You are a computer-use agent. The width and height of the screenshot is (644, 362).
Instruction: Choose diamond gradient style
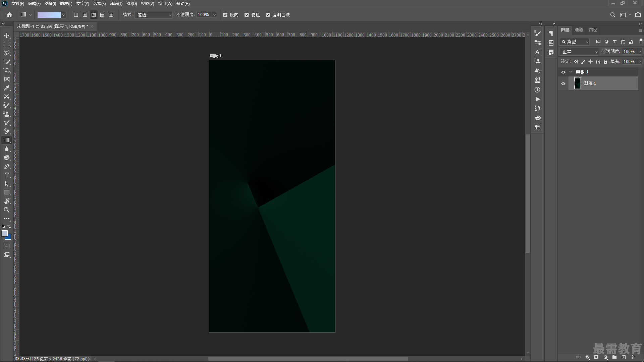[x=111, y=15]
